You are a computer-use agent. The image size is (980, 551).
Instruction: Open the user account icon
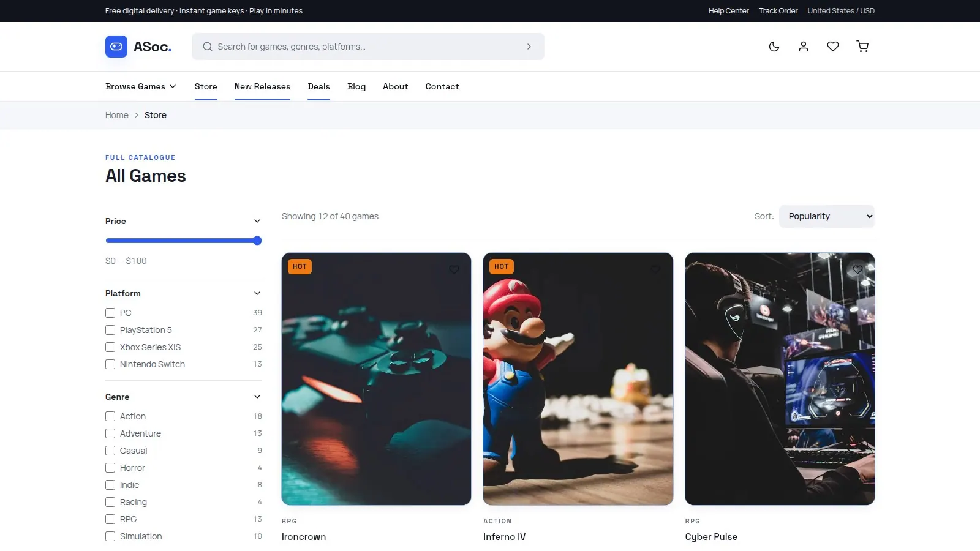pyautogui.click(x=804, y=47)
